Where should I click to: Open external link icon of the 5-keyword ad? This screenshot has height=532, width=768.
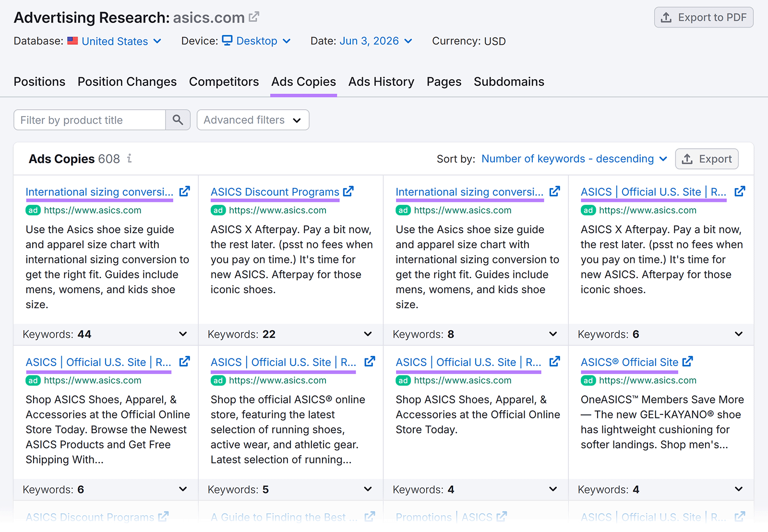click(370, 362)
